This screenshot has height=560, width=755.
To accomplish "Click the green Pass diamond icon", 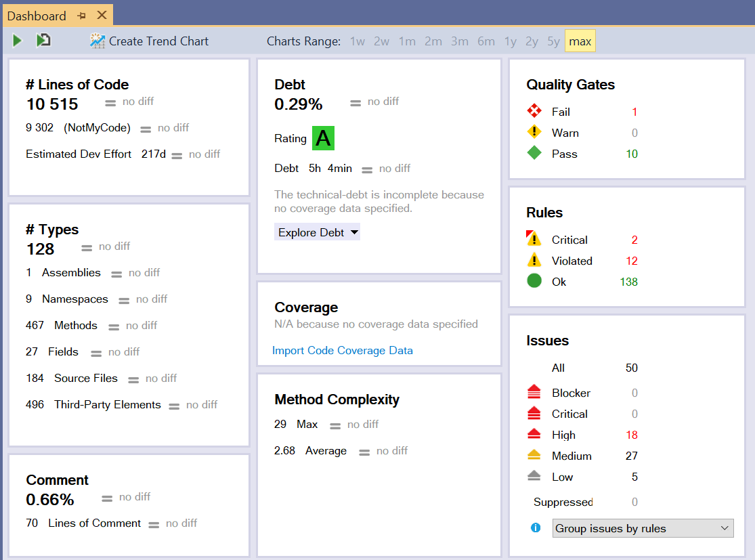I will point(534,154).
